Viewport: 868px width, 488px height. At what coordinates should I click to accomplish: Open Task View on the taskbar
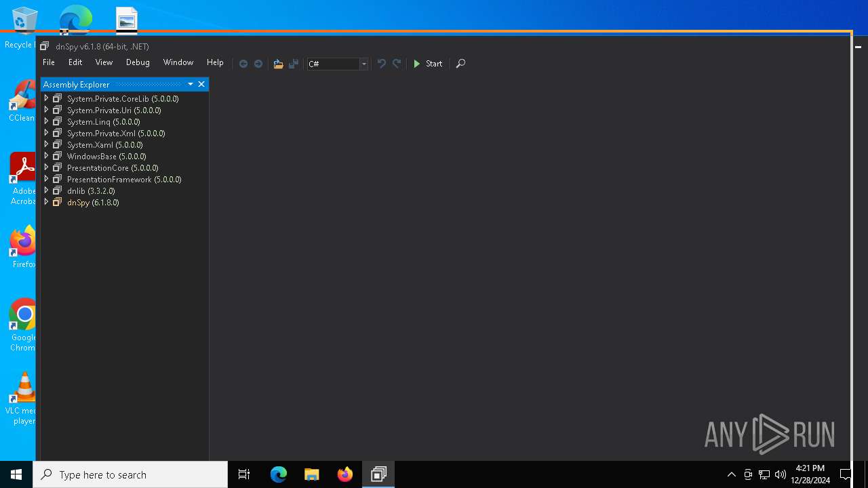point(244,474)
